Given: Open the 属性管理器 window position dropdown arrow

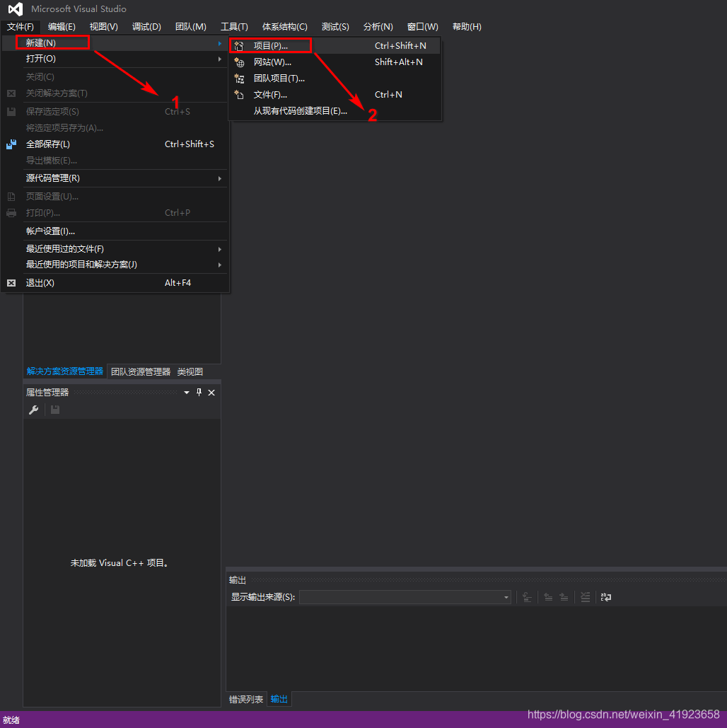Looking at the screenshot, I should [187, 393].
